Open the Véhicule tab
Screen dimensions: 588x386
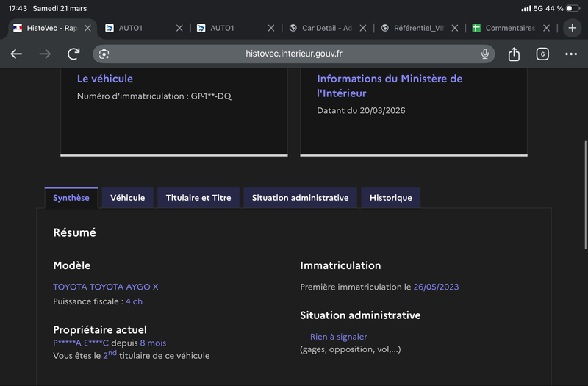point(127,198)
